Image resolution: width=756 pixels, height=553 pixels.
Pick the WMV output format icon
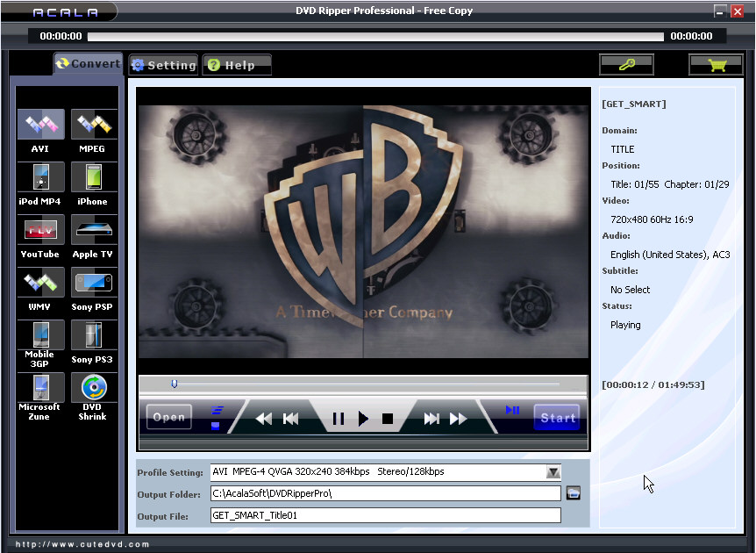pos(41,283)
